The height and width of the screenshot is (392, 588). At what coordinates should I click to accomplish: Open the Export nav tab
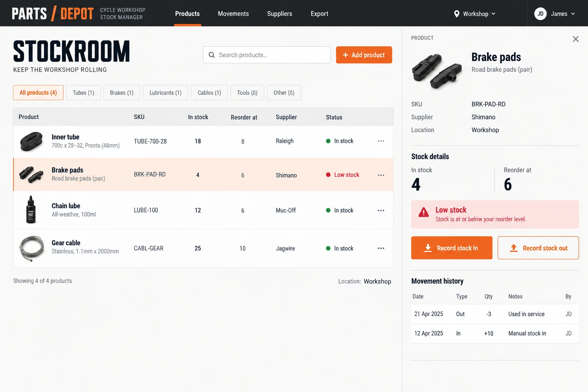point(320,14)
